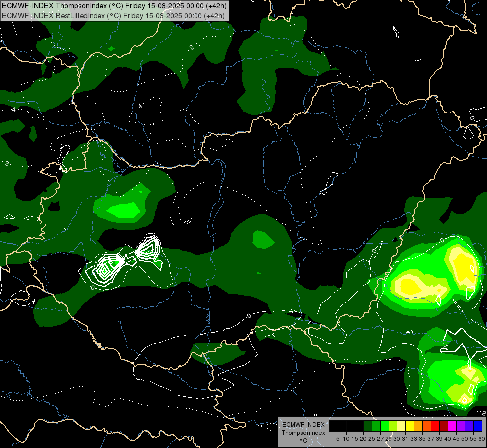Click the legend tick value 60
This screenshot has height=448, width=487.
click(482, 439)
